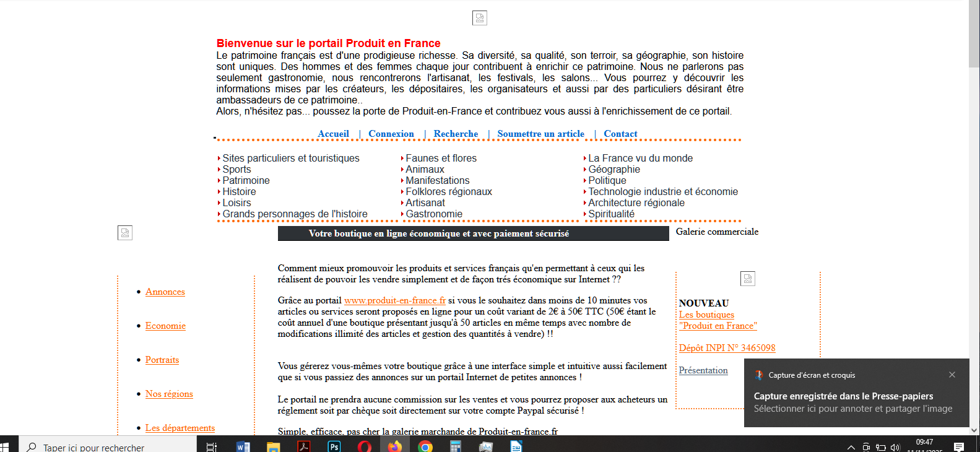Click the Gastronomie category link
The height and width of the screenshot is (452, 980).
[433, 214]
